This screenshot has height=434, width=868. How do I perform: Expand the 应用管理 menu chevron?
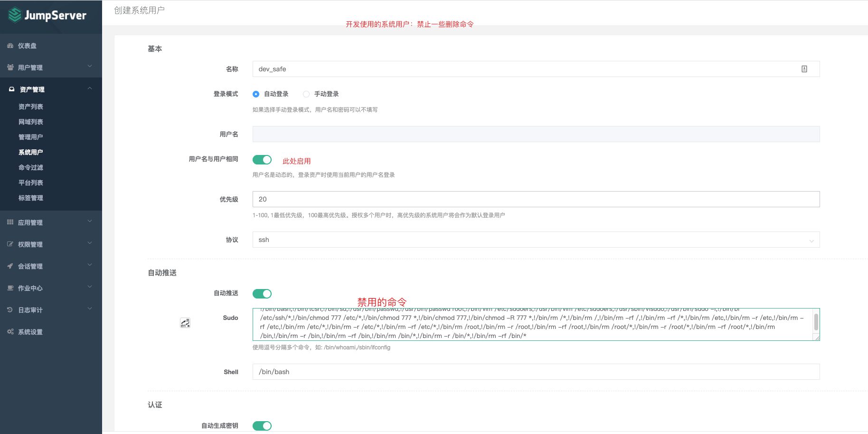(90, 222)
